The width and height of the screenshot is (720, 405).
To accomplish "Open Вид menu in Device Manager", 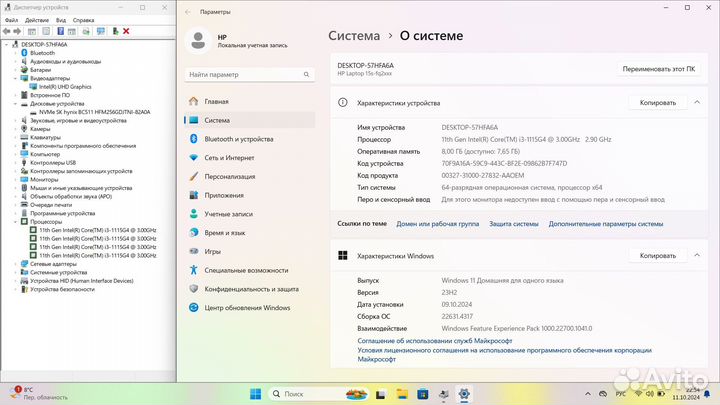I will [x=61, y=20].
